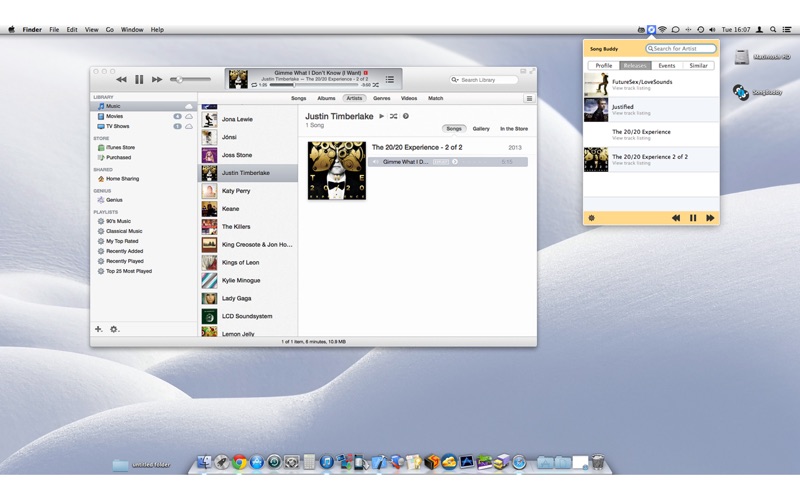This screenshot has width=800, height=500.
Task: Switch to the In the Store tab
Action: 514,129
